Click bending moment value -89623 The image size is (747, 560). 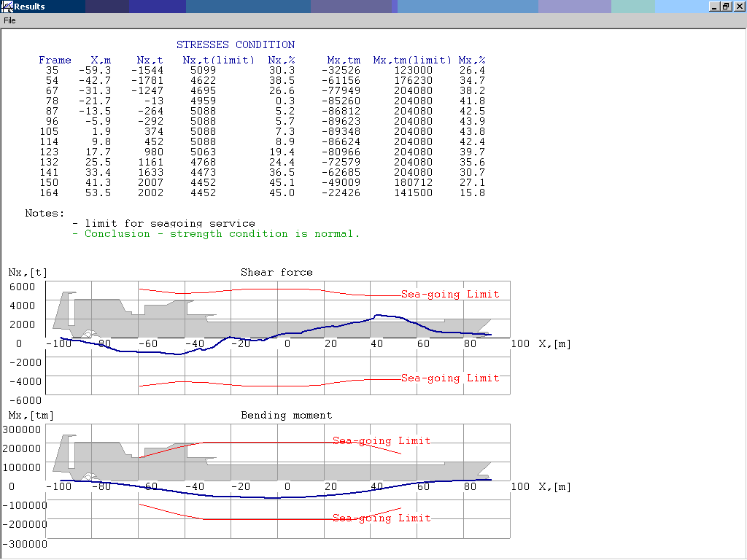point(341,122)
